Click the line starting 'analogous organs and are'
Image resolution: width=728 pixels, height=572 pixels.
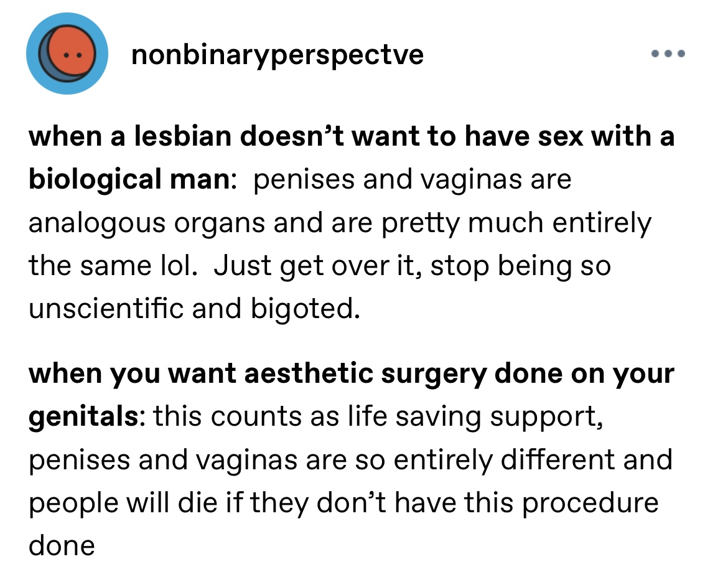pyautogui.click(x=340, y=223)
